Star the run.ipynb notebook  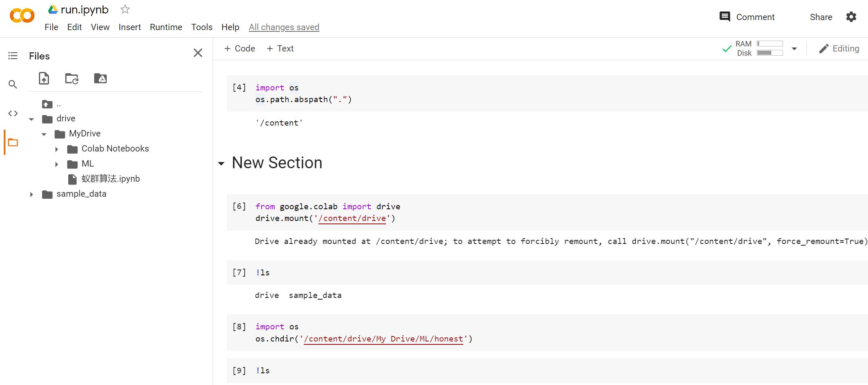click(125, 9)
